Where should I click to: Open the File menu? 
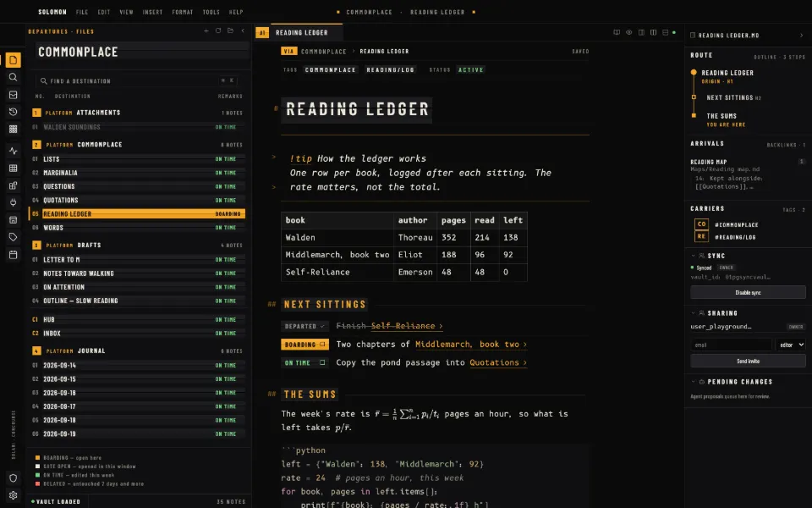click(82, 12)
